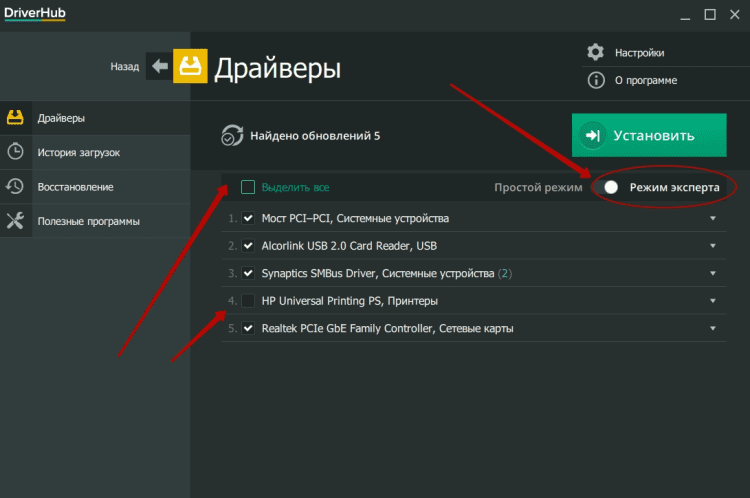Click the useful programs tools icon
The width and height of the screenshot is (750, 498).
(x=15, y=221)
